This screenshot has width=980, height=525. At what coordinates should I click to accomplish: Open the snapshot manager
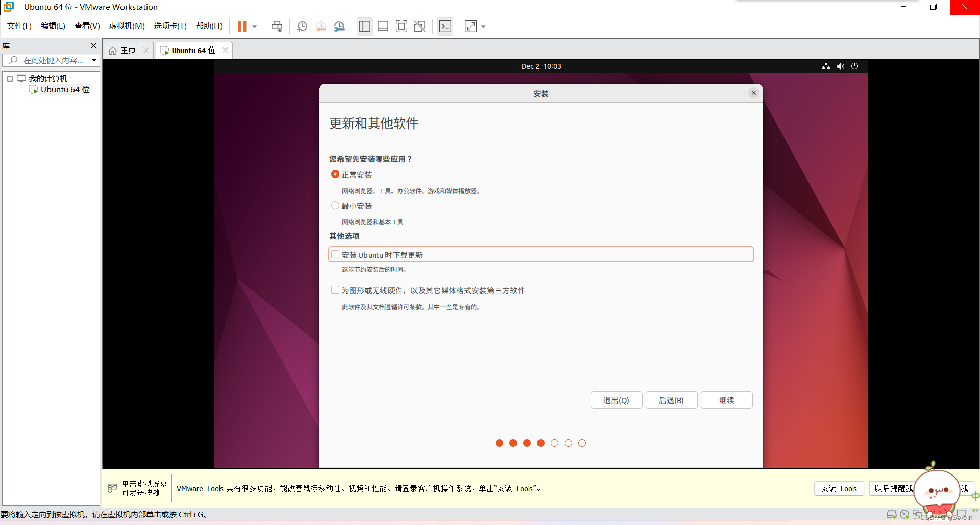click(x=339, y=26)
